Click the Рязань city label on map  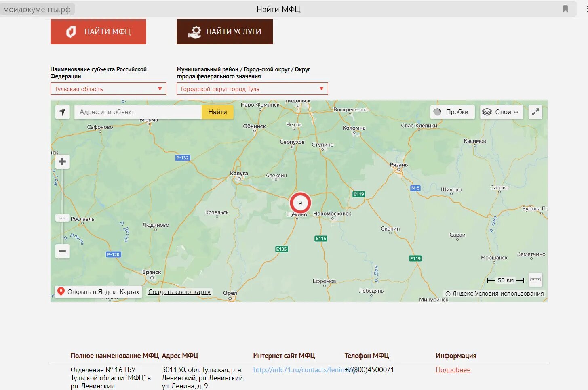click(x=398, y=165)
